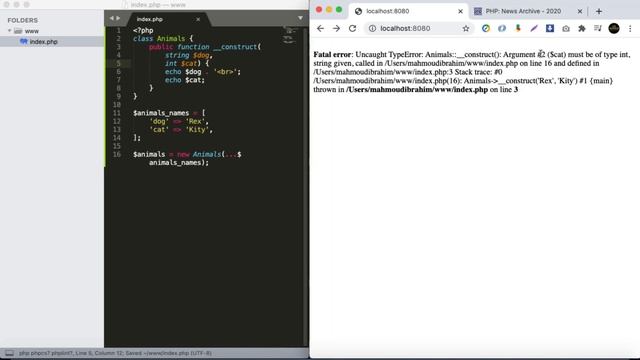Open a new Chrome tab
The height and width of the screenshot is (360, 640).
point(599,11)
